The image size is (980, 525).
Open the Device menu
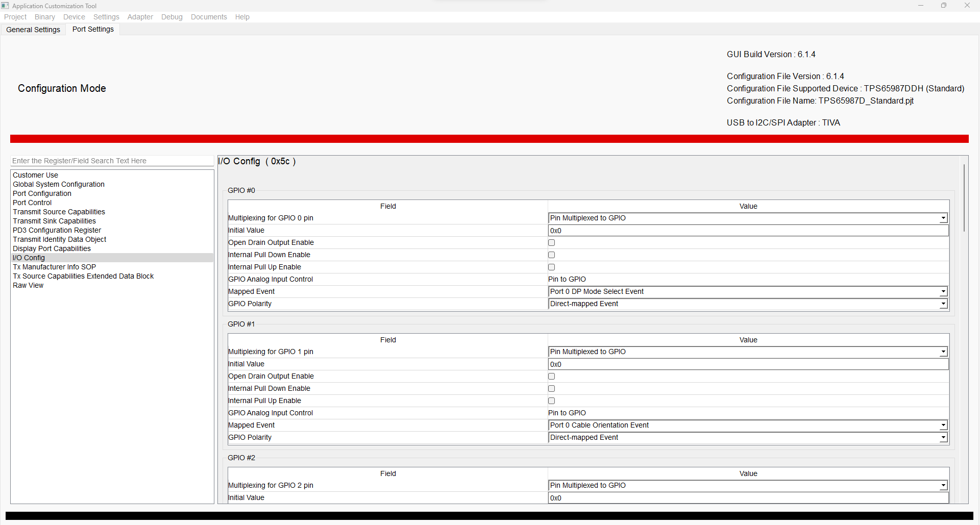74,17
